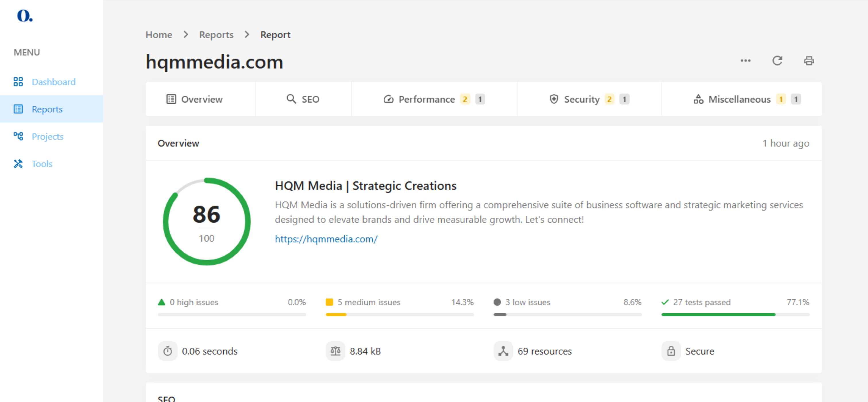868x402 pixels.
Task: Open Dashboard from the sidebar menu
Action: (52, 82)
